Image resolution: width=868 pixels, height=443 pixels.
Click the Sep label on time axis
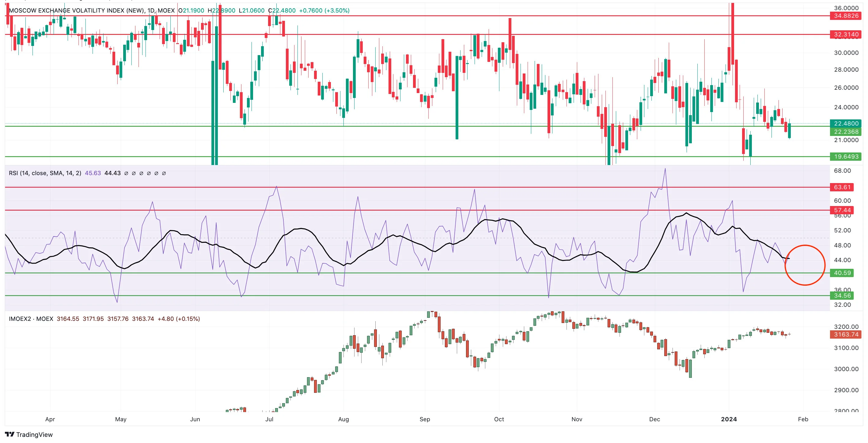click(x=425, y=419)
